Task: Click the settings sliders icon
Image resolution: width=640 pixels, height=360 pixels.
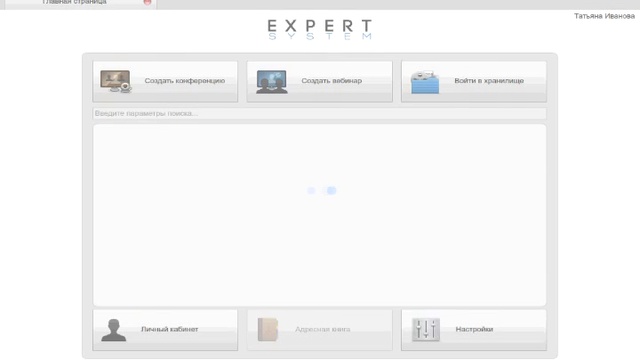Action: click(426, 329)
